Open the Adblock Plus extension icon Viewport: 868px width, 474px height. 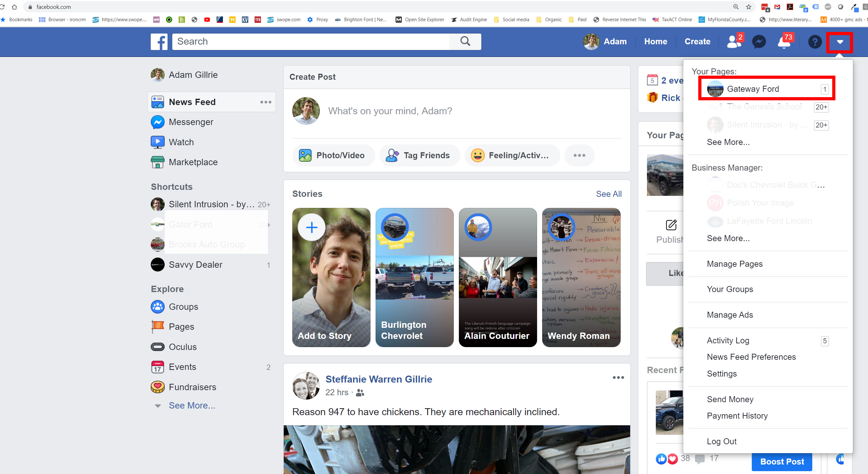click(x=828, y=7)
